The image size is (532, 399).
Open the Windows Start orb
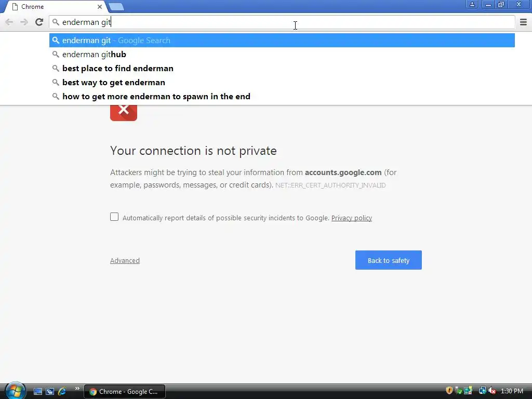15,391
